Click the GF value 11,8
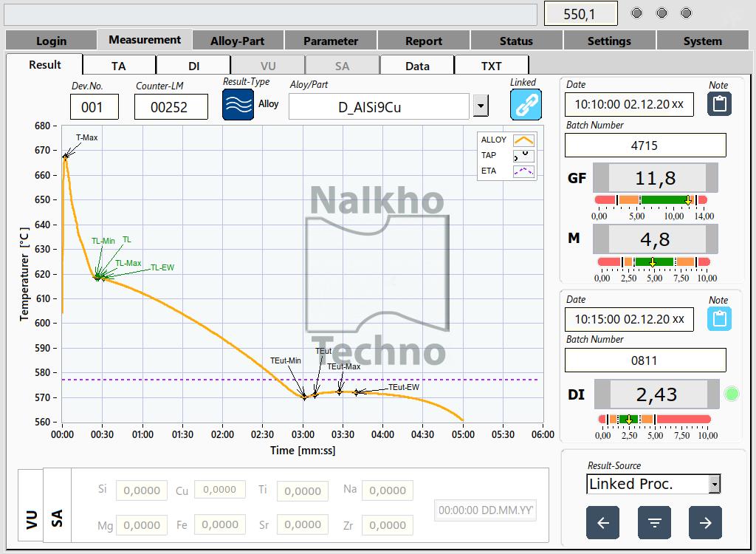The image size is (756, 554). (x=656, y=178)
